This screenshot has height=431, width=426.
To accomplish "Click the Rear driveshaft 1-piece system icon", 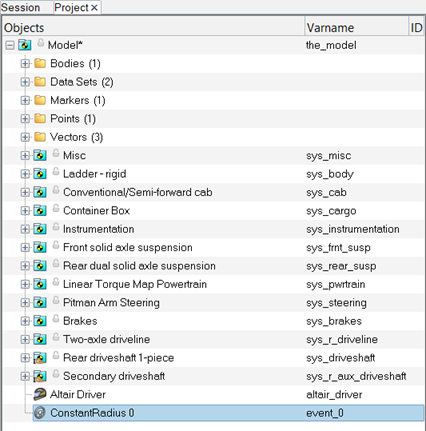I will 40,358.
